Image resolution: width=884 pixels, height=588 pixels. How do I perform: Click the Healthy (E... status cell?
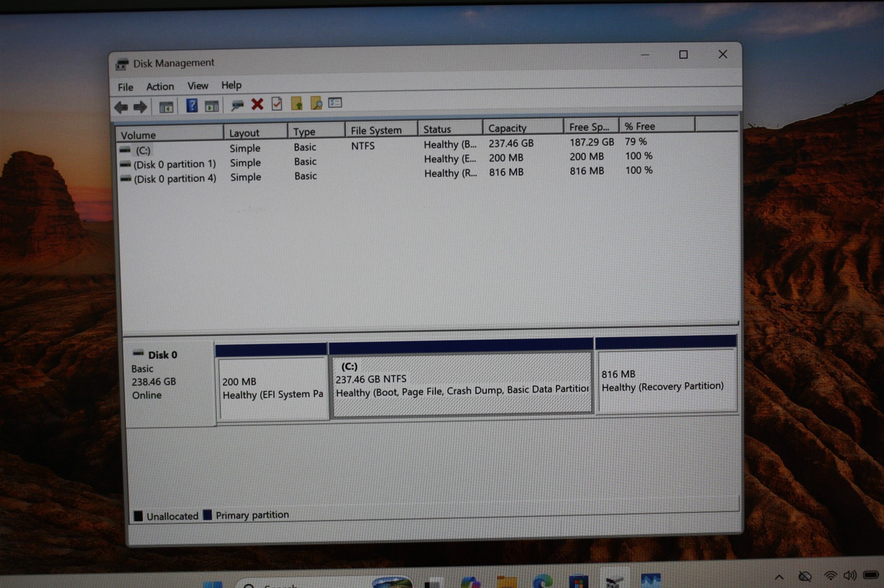click(449, 159)
